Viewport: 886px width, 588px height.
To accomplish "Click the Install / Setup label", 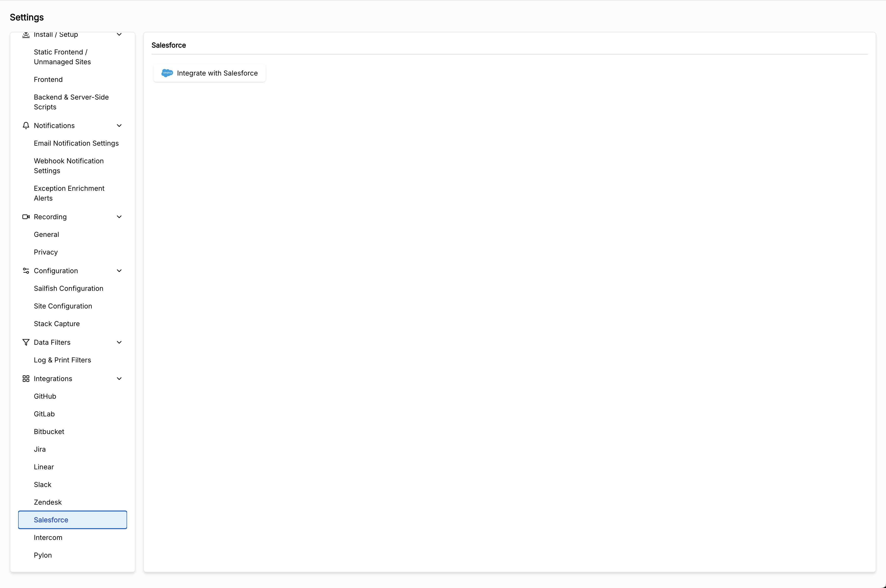I will pos(56,35).
